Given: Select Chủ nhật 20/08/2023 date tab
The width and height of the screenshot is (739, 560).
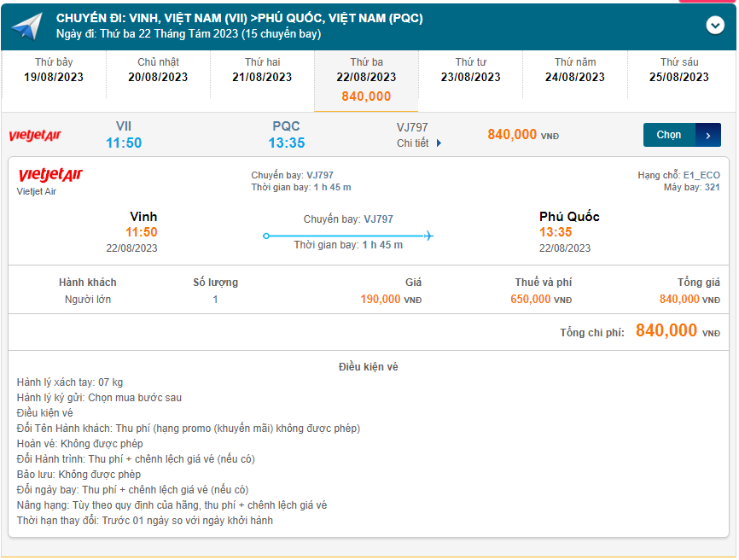Looking at the screenshot, I should [x=158, y=70].
